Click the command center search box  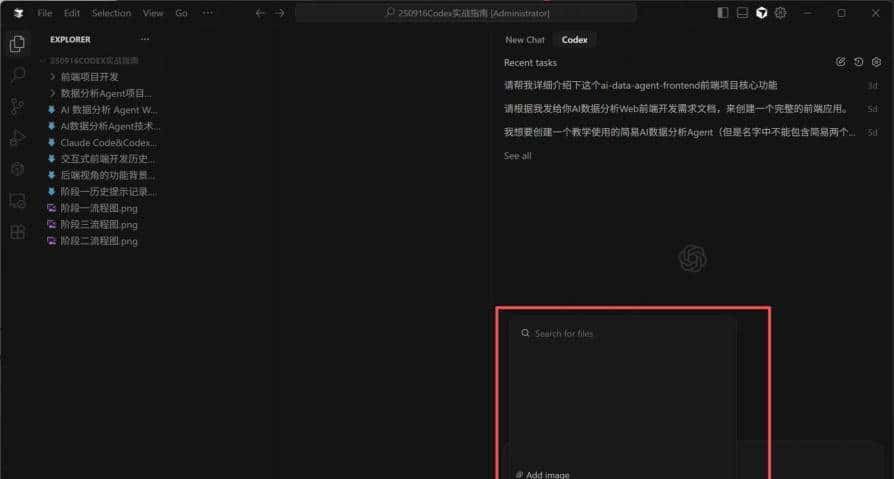point(466,13)
